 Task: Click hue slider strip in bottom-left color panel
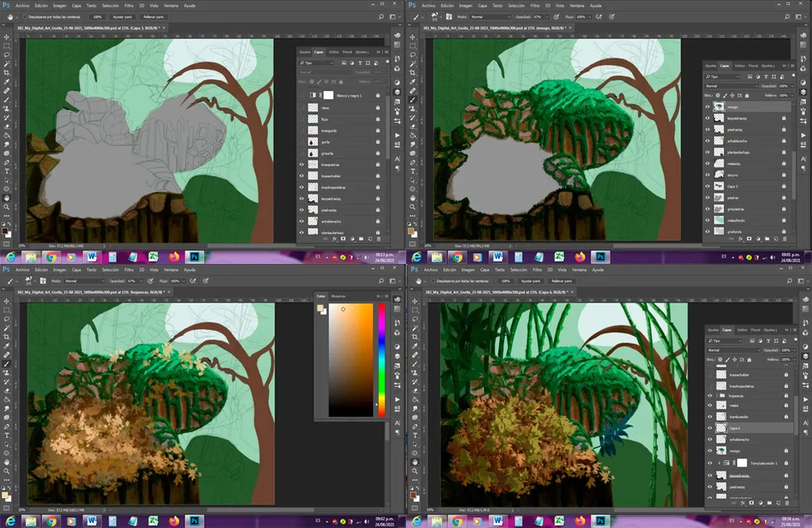pos(382,360)
